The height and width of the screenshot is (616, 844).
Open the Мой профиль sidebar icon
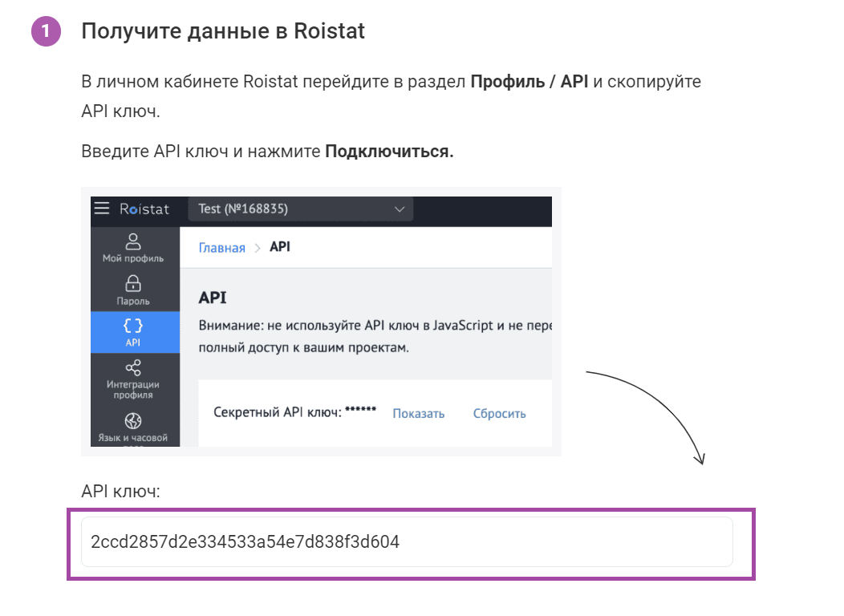point(133,241)
